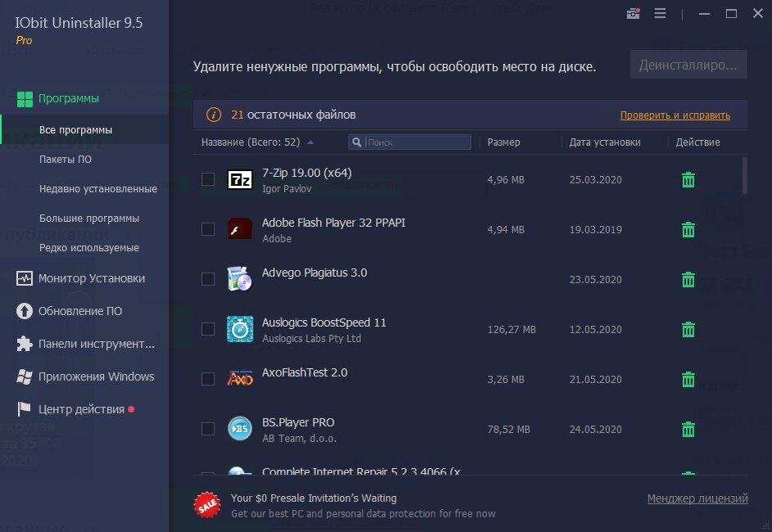Open the hamburger options menu

(x=660, y=13)
